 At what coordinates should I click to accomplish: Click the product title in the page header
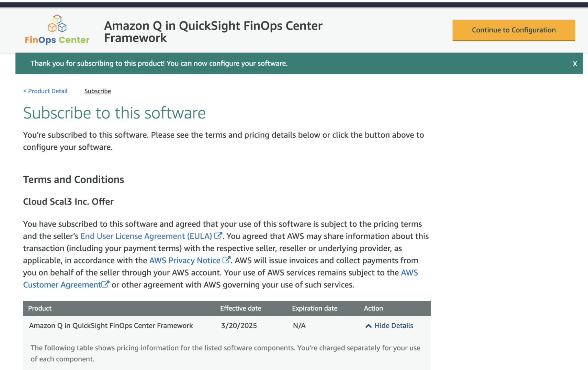point(213,32)
